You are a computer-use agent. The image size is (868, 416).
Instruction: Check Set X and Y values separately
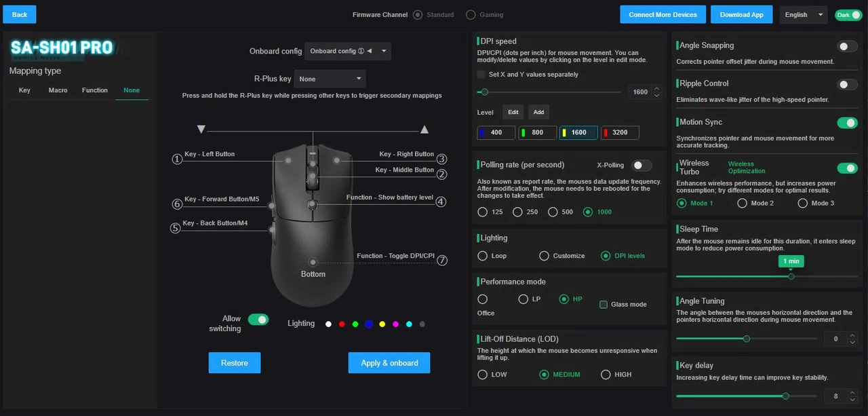tap(481, 75)
